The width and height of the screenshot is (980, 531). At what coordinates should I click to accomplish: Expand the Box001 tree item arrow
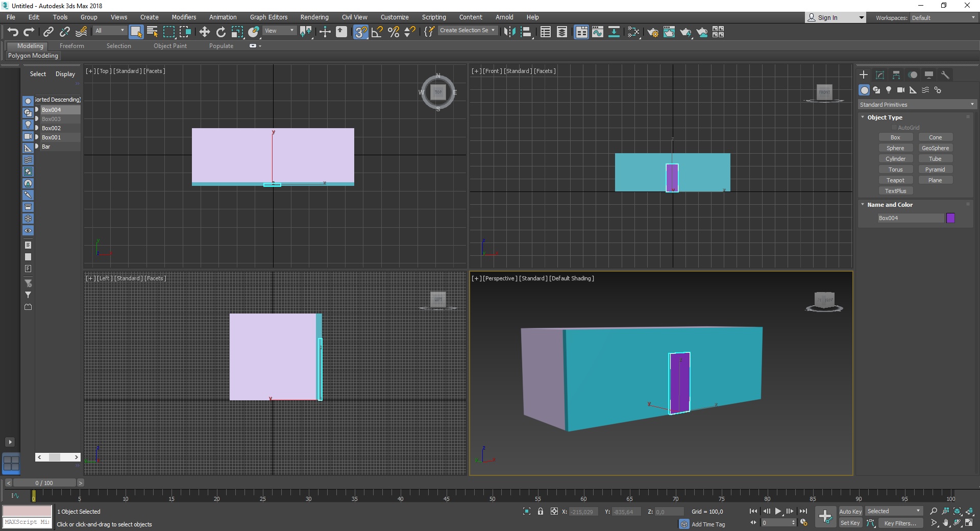(37, 137)
